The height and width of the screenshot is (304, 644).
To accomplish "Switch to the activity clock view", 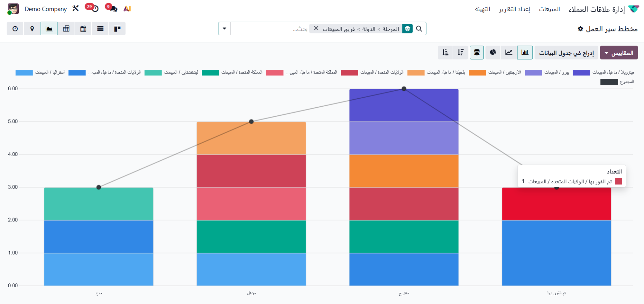I will click(15, 29).
